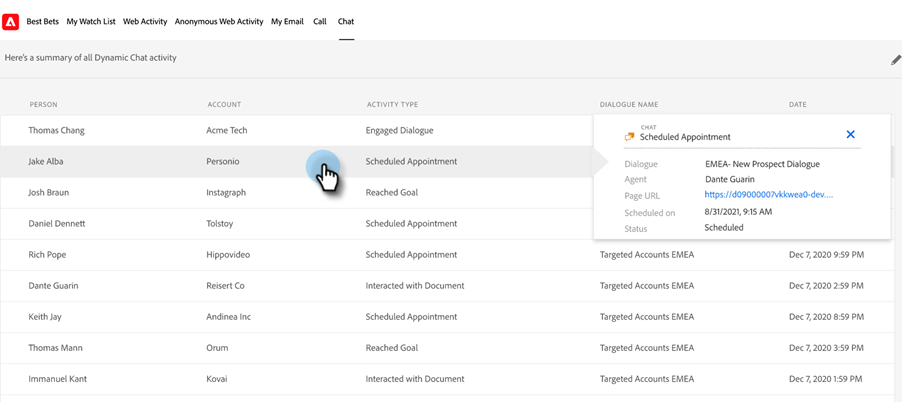Click Jake Alba in the person column
Image resolution: width=902 pixels, height=402 pixels.
point(46,162)
